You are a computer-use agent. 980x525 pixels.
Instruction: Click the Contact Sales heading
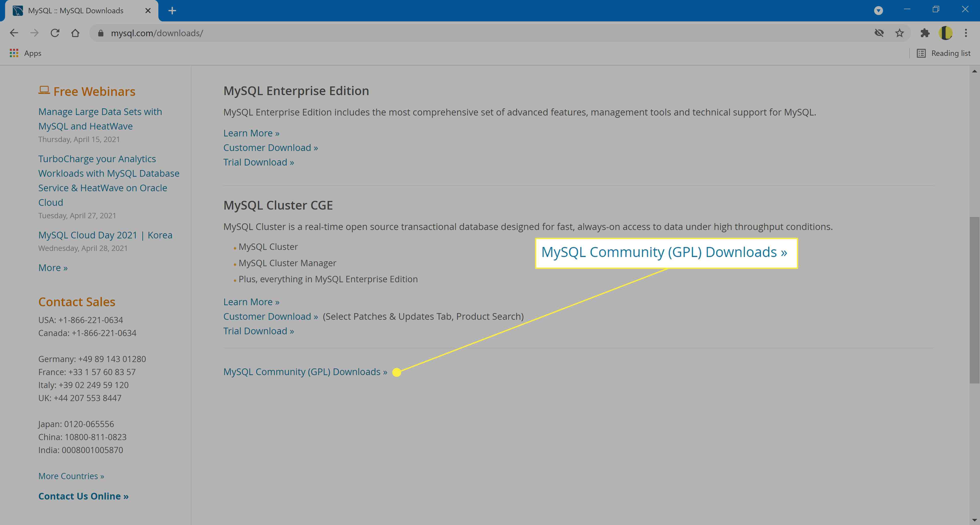point(77,302)
